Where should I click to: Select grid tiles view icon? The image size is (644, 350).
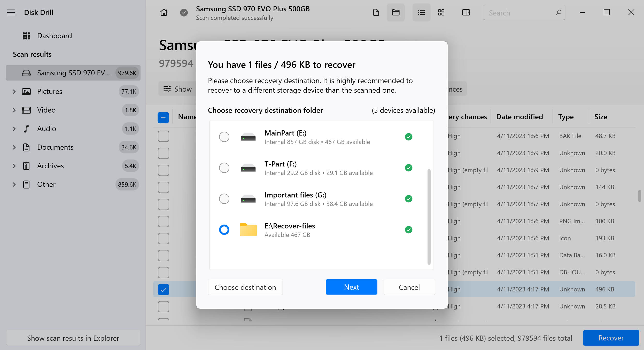point(441,12)
